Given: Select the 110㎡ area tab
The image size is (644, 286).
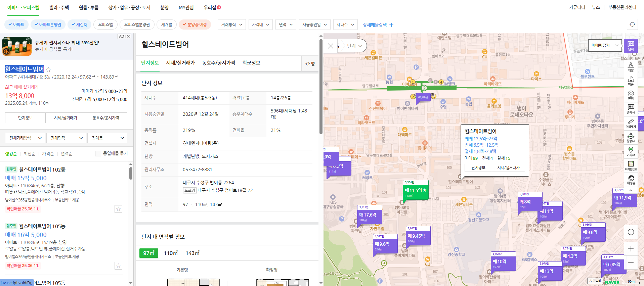Looking at the screenshot, I should pyautogui.click(x=171, y=253).
